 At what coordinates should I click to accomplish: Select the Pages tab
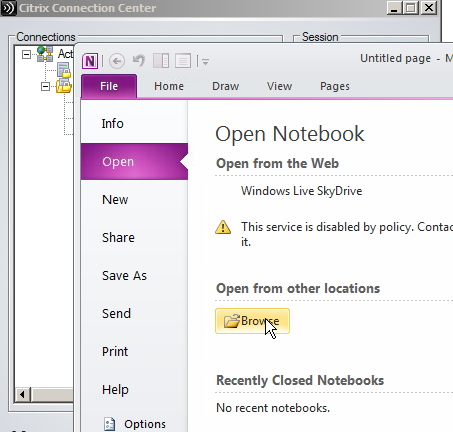coord(335,87)
